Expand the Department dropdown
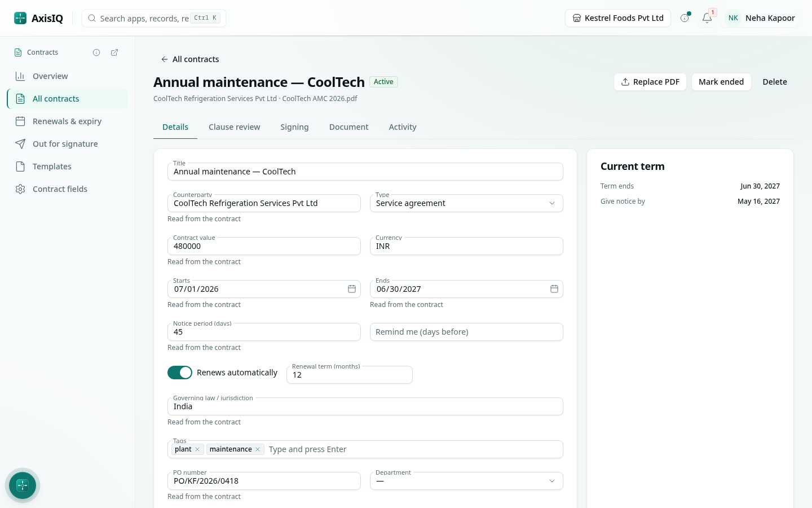The width and height of the screenshot is (812, 508). [466, 481]
